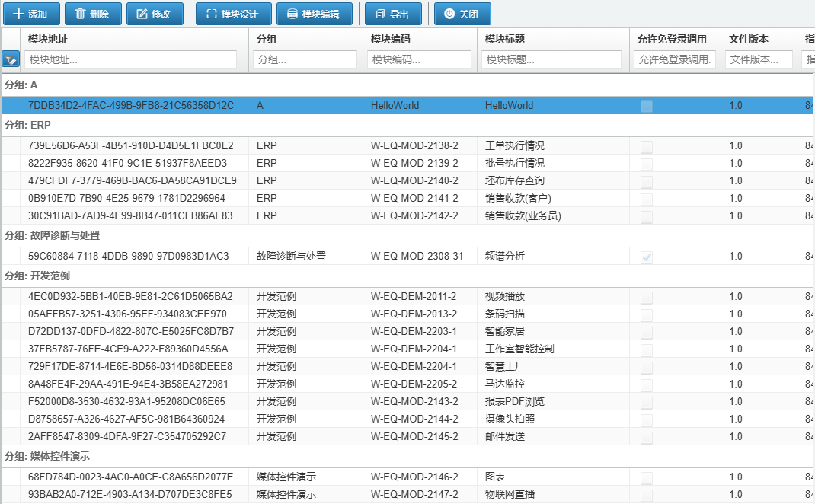Sort by 允许免登录调用 column header

tap(672, 39)
